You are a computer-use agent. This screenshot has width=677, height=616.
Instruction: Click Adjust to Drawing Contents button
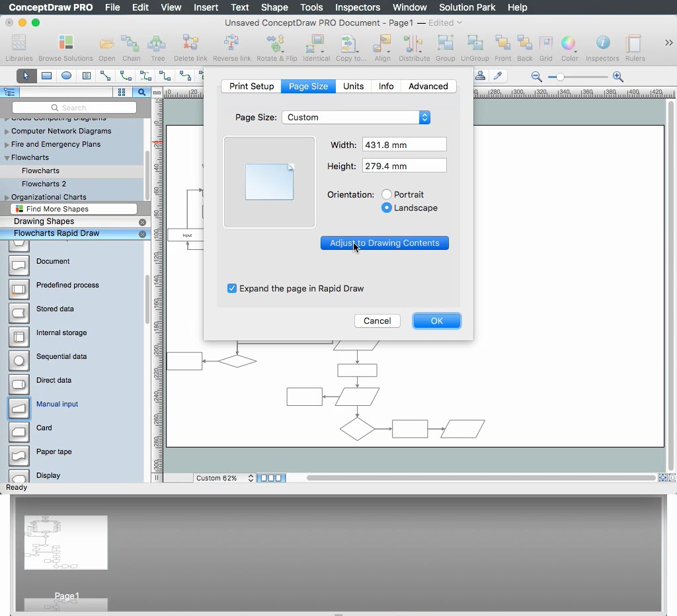pyautogui.click(x=384, y=243)
